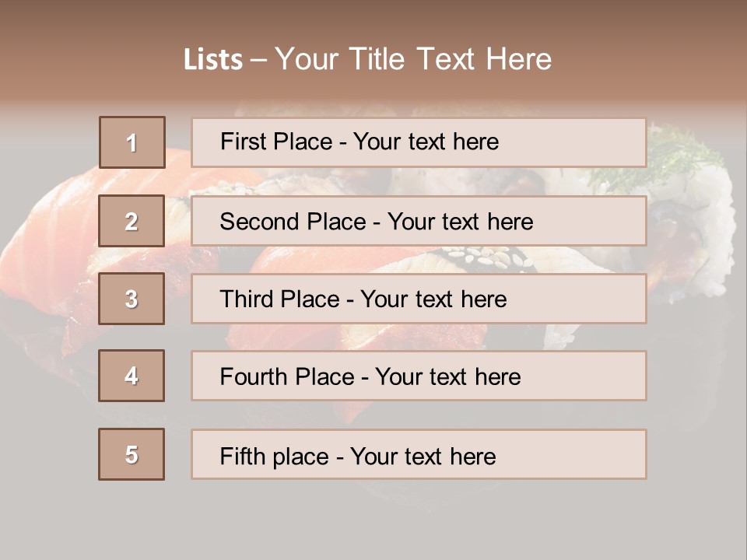
Task: Select the number 5 box
Action: pos(132,454)
